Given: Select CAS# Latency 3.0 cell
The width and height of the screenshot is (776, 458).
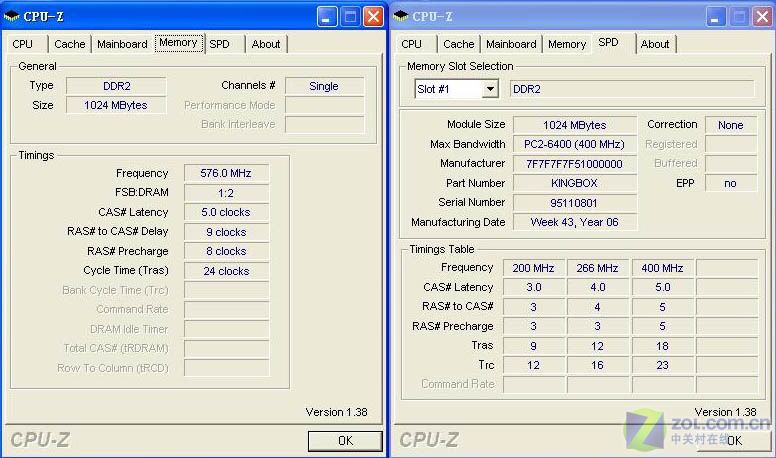Looking at the screenshot, I should coord(534,287).
